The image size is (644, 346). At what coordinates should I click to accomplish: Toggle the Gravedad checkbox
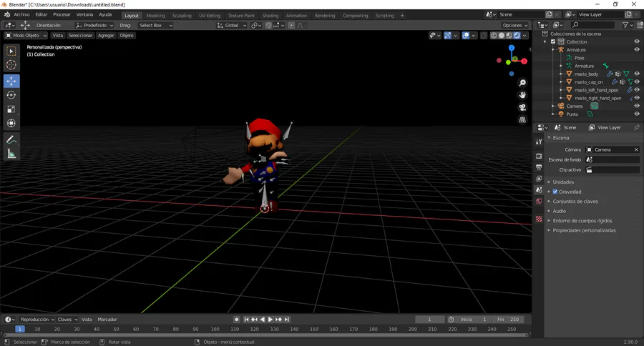tap(555, 192)
